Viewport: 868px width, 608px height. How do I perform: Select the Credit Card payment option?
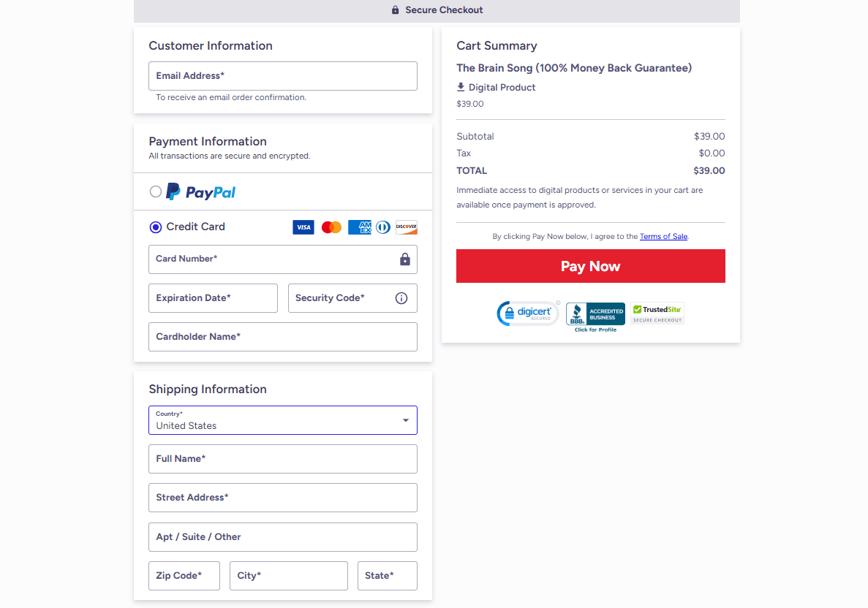click(x=155, y=227)
